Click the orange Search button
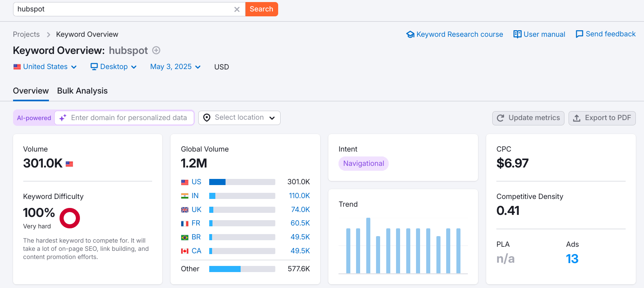 (x=261, y=9)
